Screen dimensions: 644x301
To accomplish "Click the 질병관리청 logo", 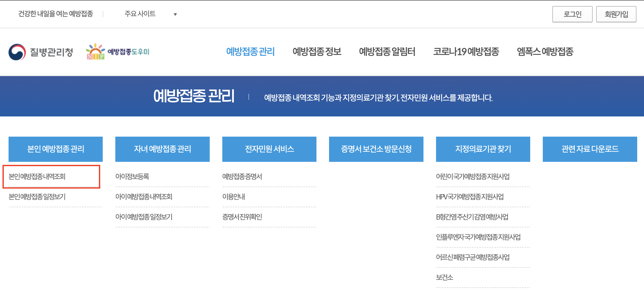I will click(40, 52).
